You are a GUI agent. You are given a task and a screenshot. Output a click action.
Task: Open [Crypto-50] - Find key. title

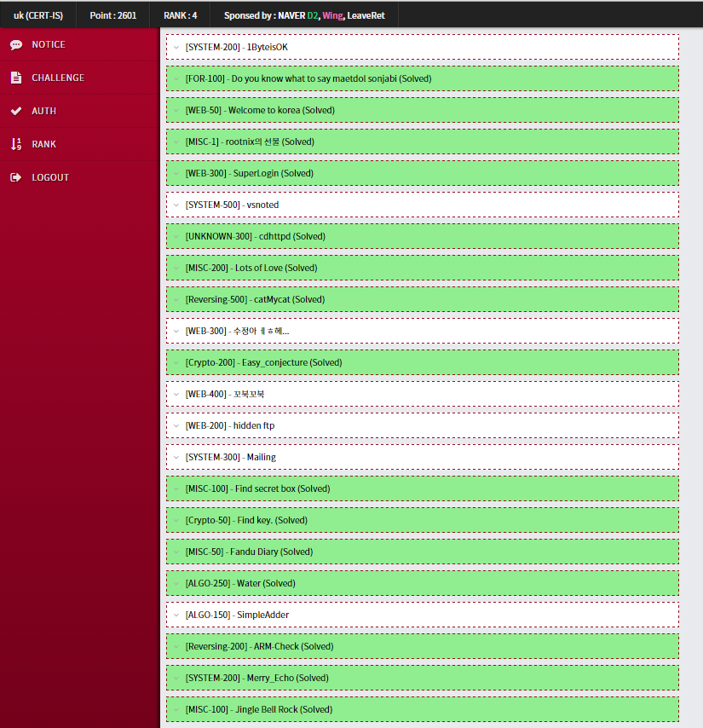[x=246, y=521]
